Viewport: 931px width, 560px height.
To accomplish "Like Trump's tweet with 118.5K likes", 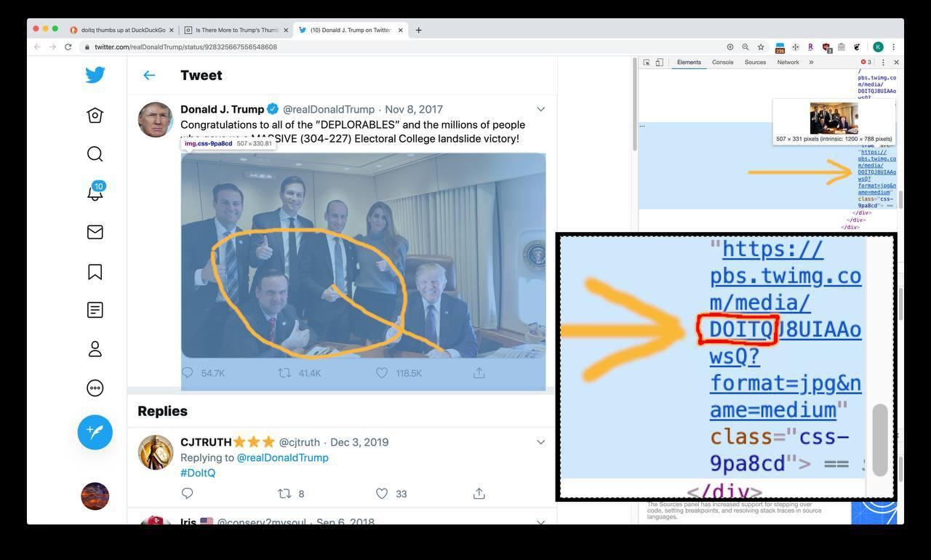I will pyautogui.click(x=382, y=373).
